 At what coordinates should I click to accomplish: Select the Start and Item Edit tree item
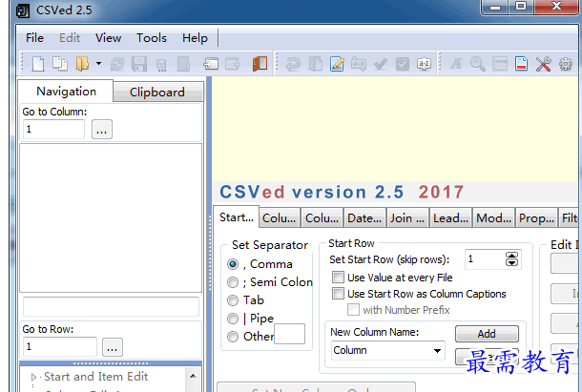point(96,377)
